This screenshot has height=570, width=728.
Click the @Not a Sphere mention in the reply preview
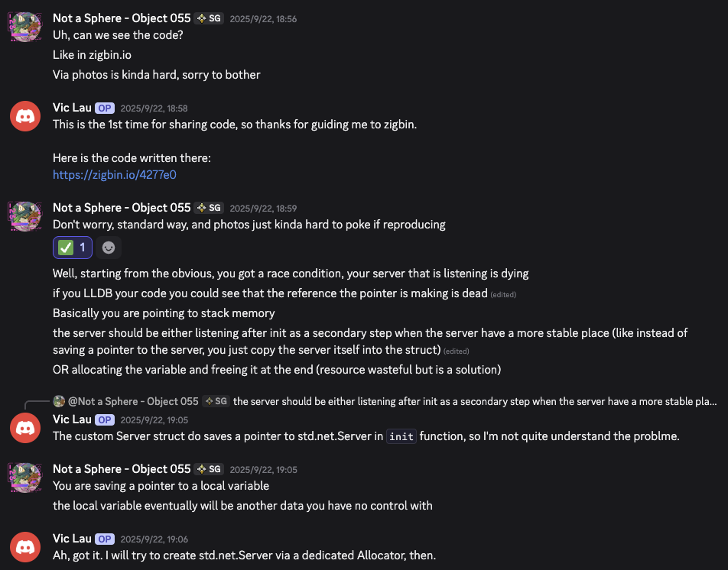(x=133, y=401)
